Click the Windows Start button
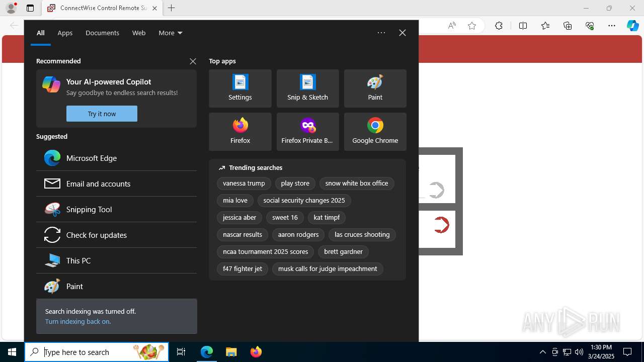Viewport: 644px width, 362px height. tap(12, 352)
